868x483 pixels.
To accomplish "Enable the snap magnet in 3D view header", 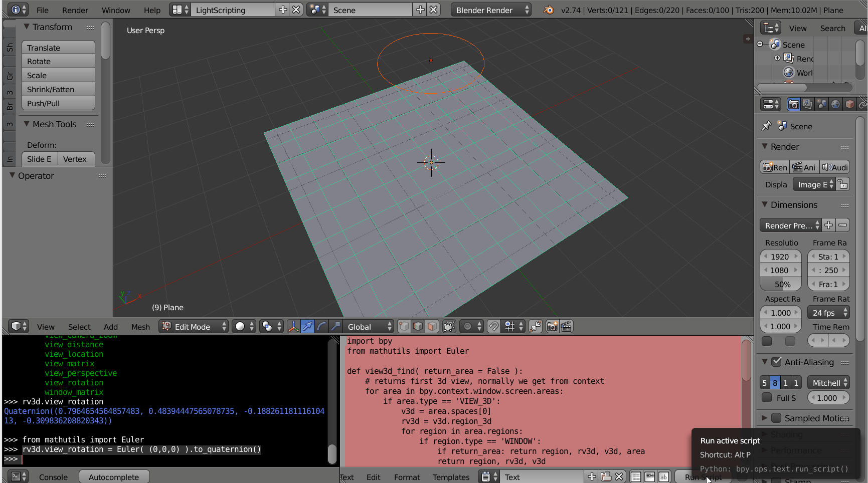I will (493, 326).
